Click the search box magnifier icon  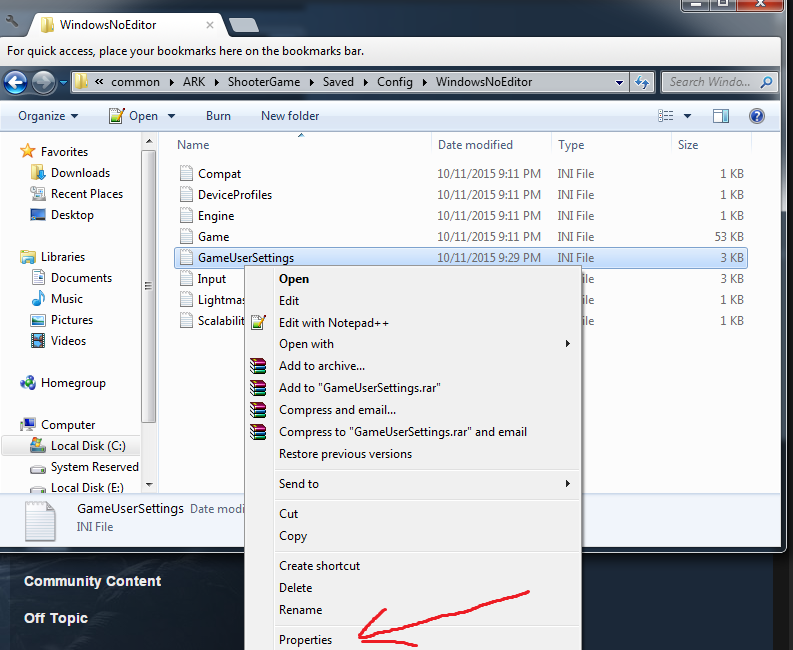point(766,82)
